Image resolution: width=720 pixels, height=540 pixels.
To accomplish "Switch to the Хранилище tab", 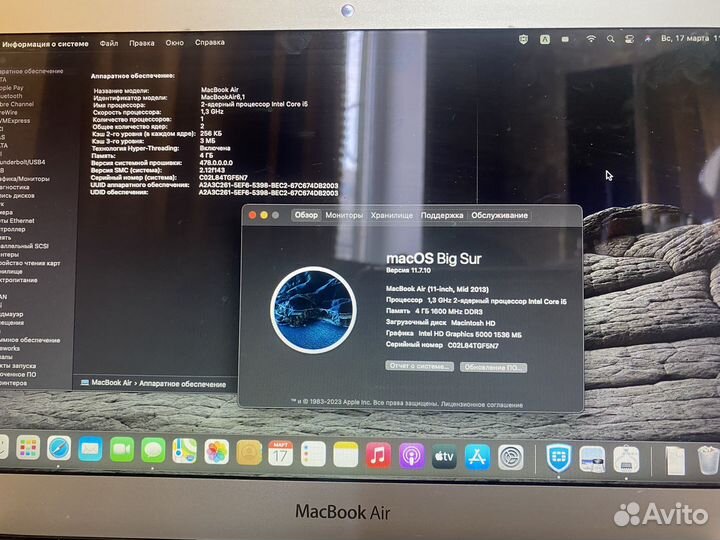I will tap(392, 215).
